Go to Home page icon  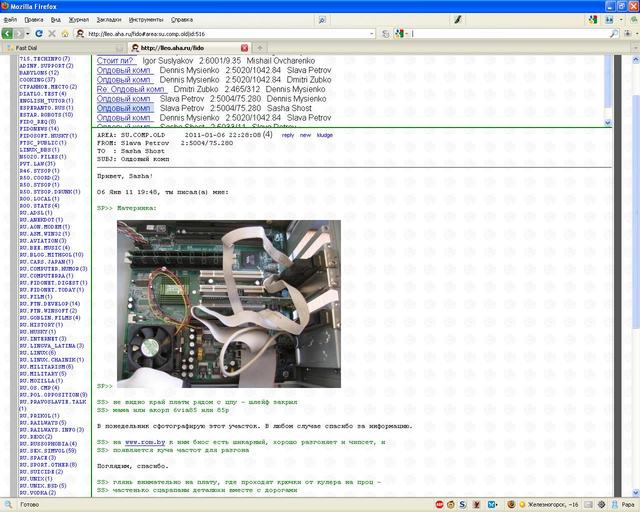click(65, 33)
